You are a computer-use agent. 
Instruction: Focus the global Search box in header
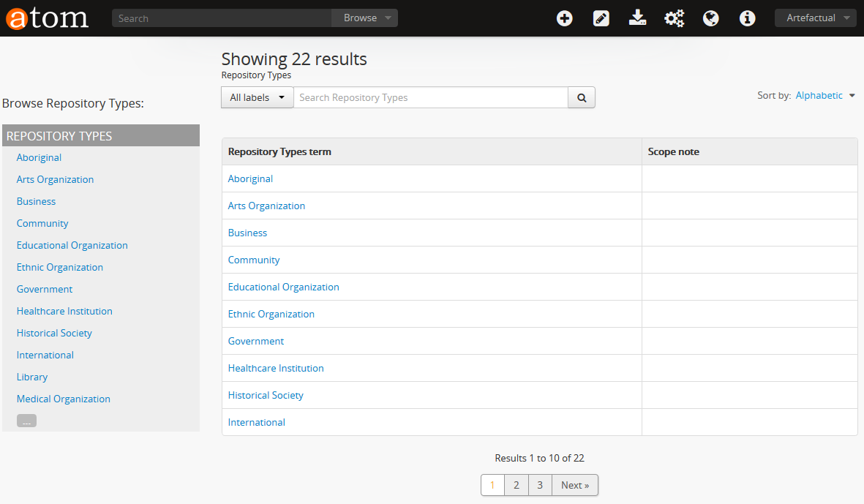pos(222,18)
